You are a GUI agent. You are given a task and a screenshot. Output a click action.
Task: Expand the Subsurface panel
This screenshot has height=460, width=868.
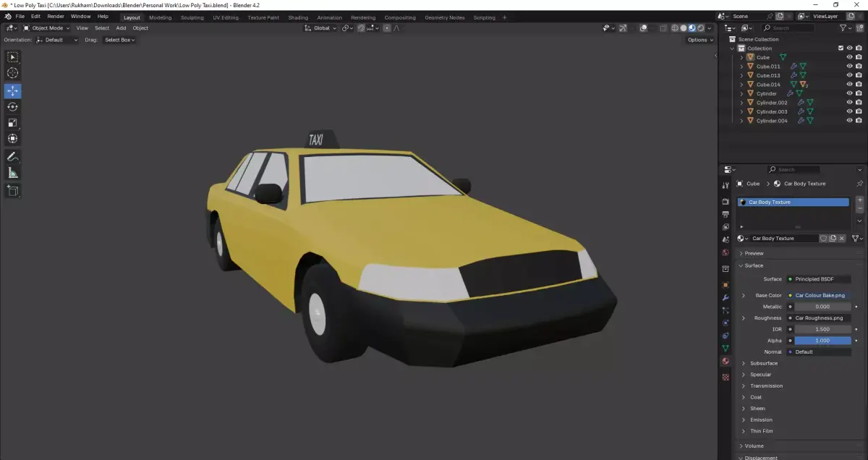[x=763, y=363]
